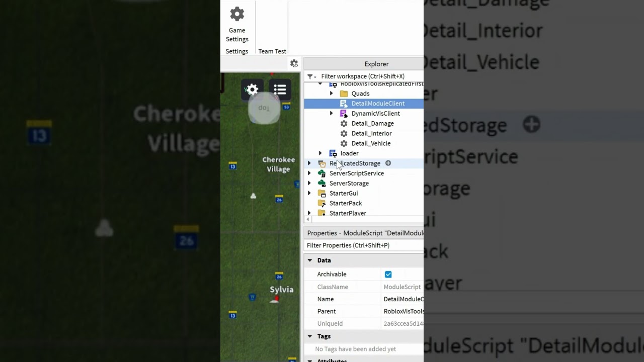Click the Detail_Damage gear icon
The width and height of the screenshot is (644, 362).
(x=344, y=123)
